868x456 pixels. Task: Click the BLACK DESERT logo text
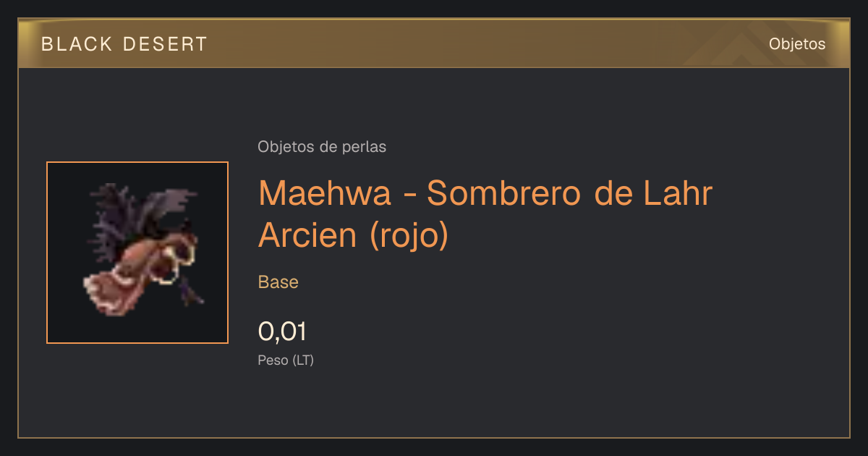click(124, 44)
